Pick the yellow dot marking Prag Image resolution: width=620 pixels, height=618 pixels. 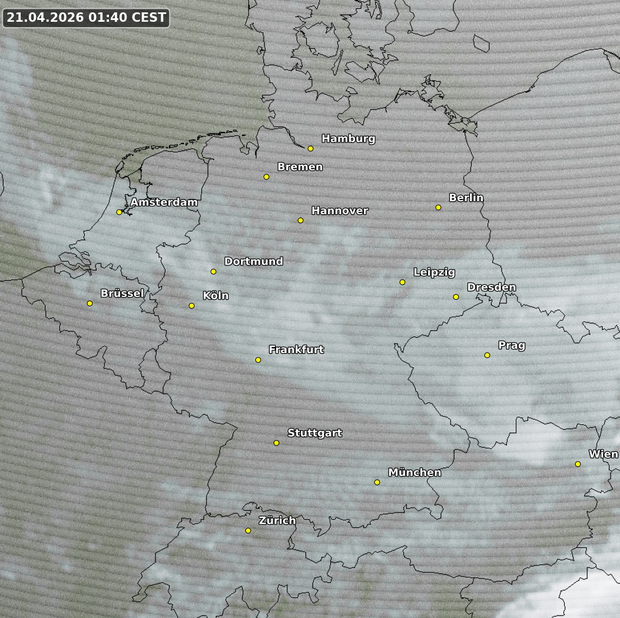point(487,355)
